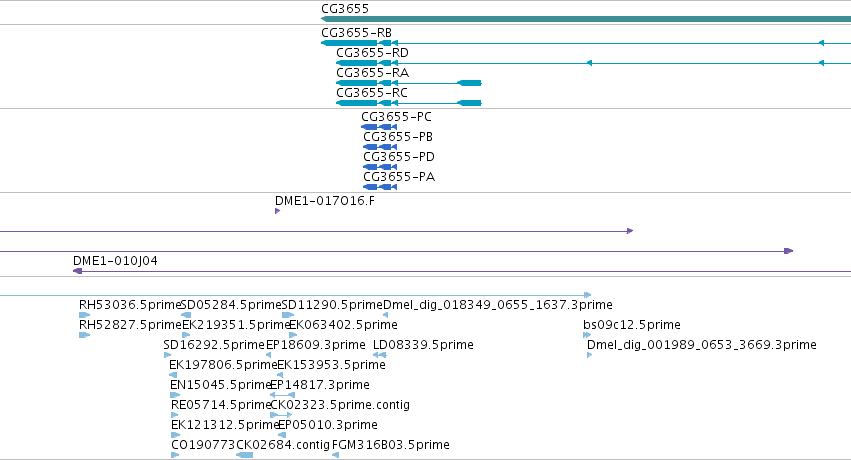The width and height of the screenshot is (851, 460).
Task: Select EST label RH53036.5prime
Action: click(130, 305)
